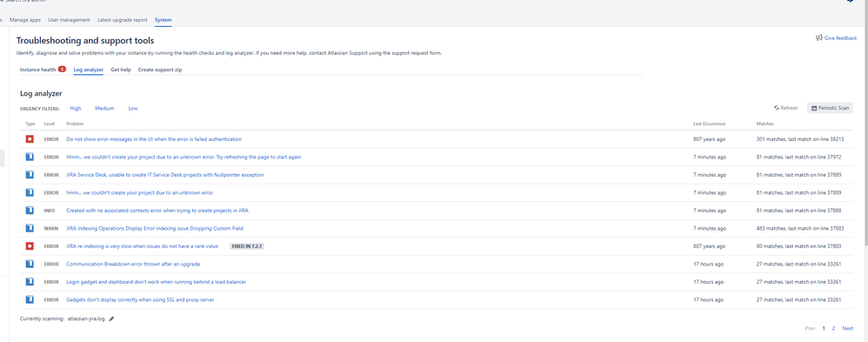Click the Matches column header
The width and height of the screenshot is (868, 342).
(x=765, y=124)
